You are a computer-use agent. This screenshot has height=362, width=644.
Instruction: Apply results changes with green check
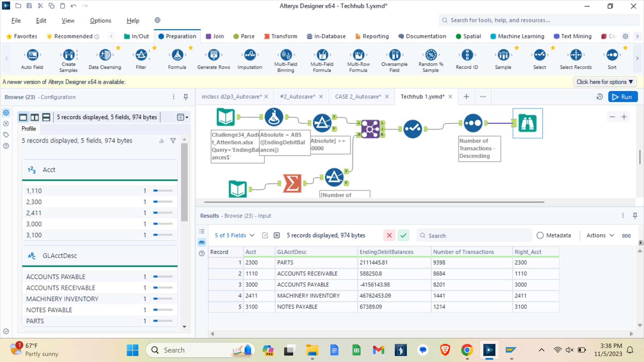coord(403,235)
